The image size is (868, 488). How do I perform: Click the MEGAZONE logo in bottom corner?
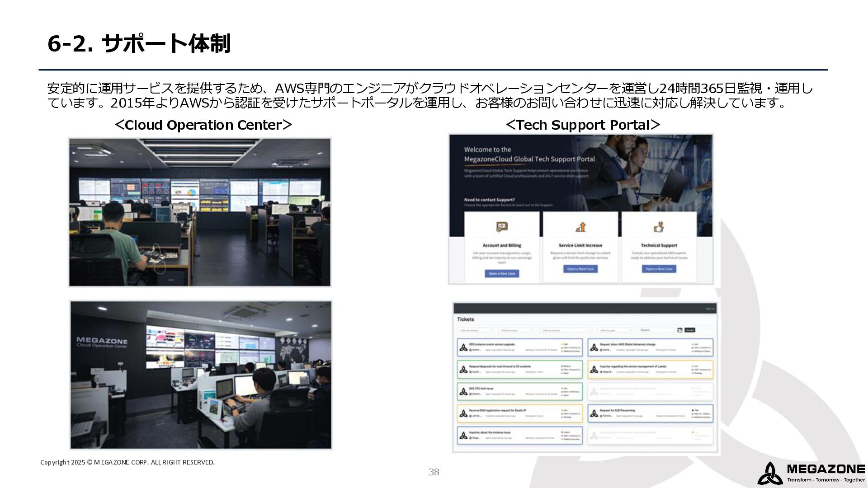coord(811,473)
